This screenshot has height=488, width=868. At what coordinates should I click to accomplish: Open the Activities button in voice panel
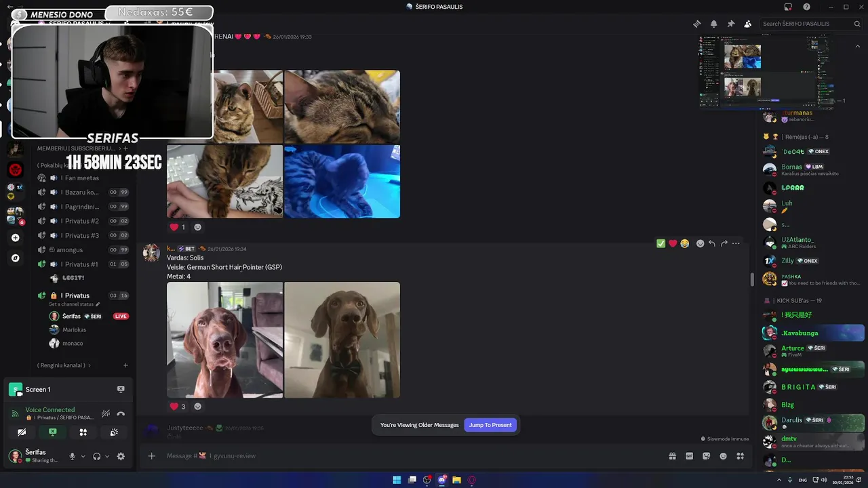click(x=83, y=432)
